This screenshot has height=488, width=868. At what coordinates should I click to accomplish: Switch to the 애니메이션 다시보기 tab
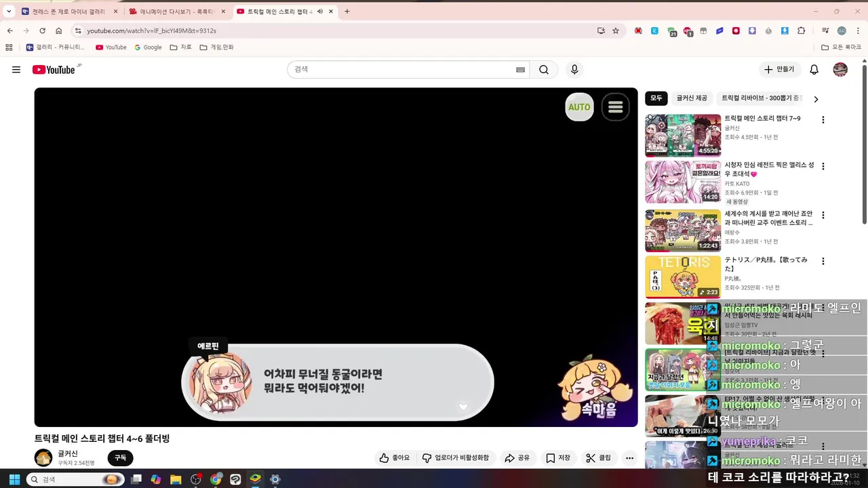[x=178, y=12]
